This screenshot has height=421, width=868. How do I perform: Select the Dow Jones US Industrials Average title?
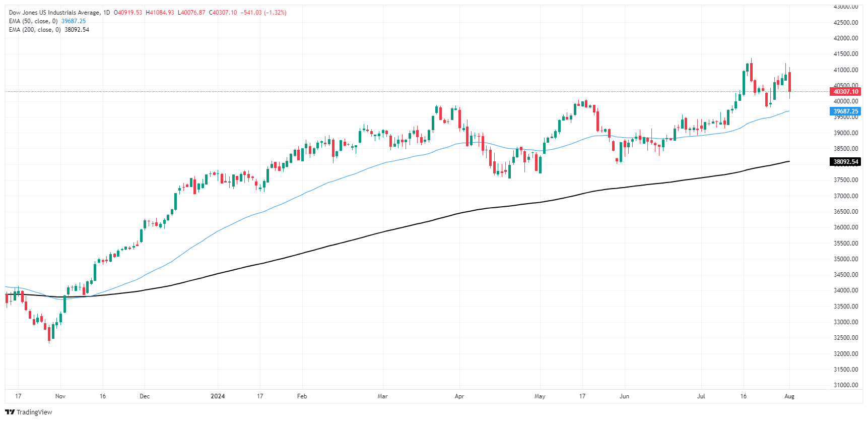pos(54,13)
